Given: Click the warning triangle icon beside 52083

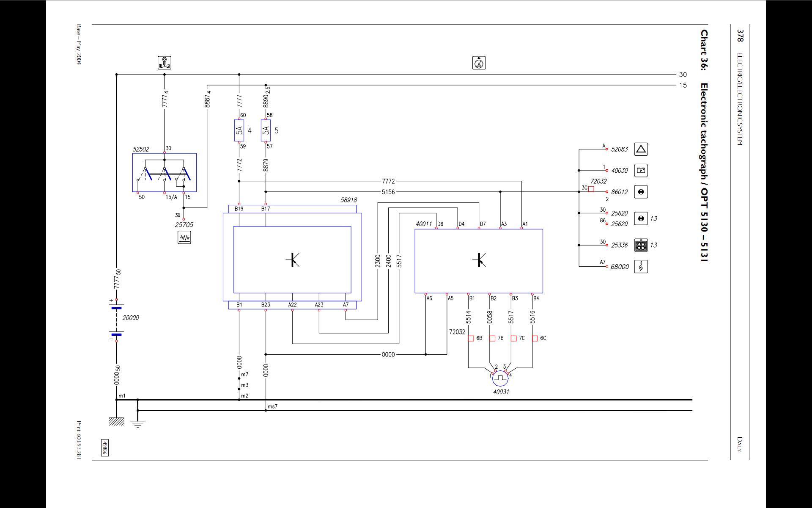Looking at the screenshot, I should pos(641,149).
